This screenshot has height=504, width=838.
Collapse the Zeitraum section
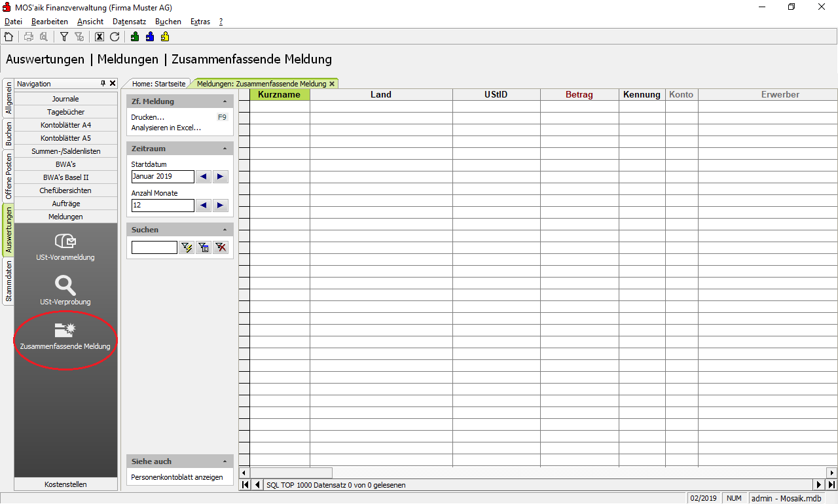pyautogui.click(x=225, y=149)
